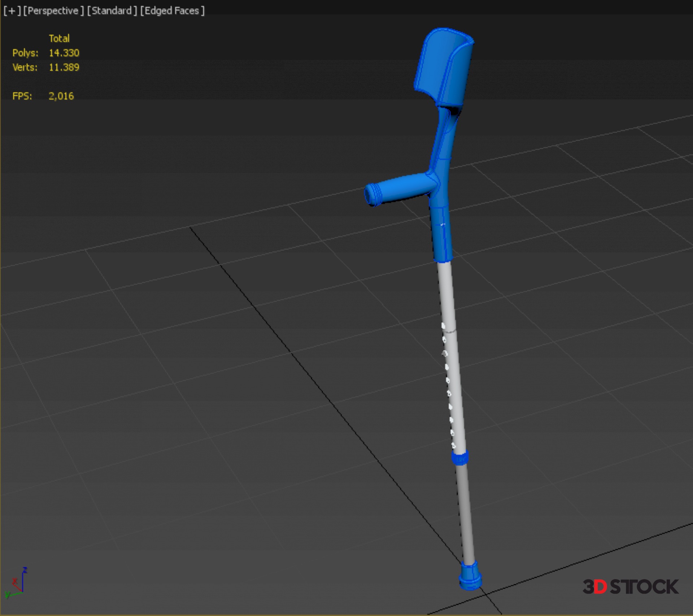Click the FPS value readout

pyautogui.click(x=61, y=96)
